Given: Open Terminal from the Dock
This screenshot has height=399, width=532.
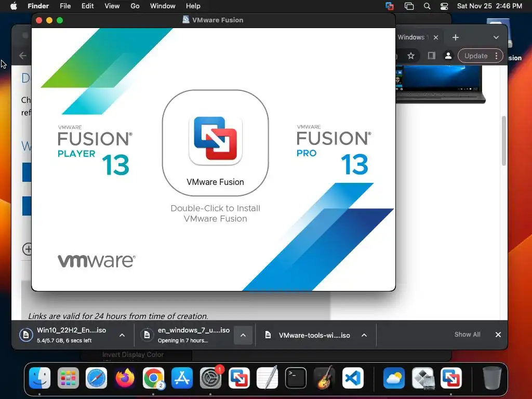Looking at the screenshot, I should coord(296,378).
